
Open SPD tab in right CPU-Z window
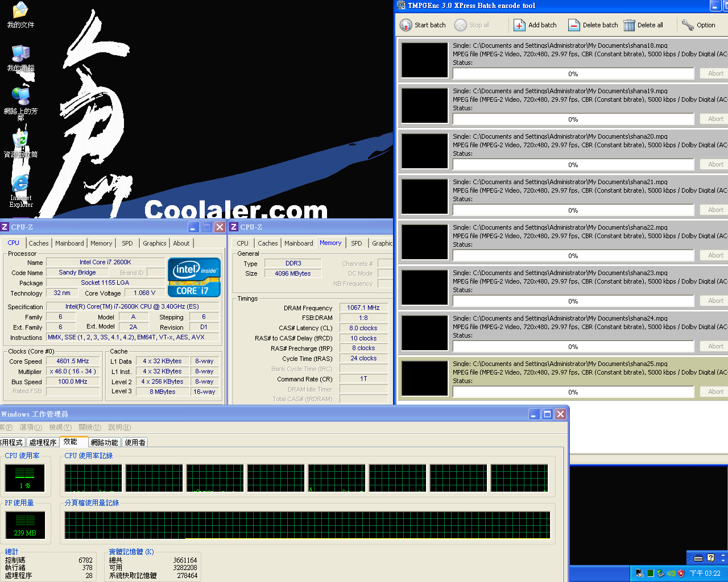(x=357, y=243)
